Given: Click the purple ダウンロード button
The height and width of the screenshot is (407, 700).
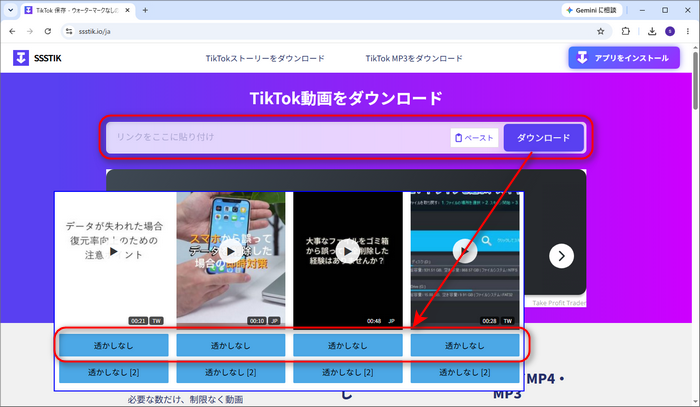Looking at the screenshot, I should pyautogui.click(x=543, y=138).
